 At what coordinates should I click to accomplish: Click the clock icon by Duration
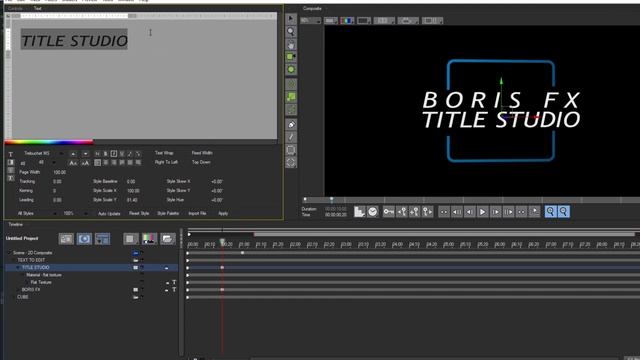pyautogui.click(x=373, y=211)
